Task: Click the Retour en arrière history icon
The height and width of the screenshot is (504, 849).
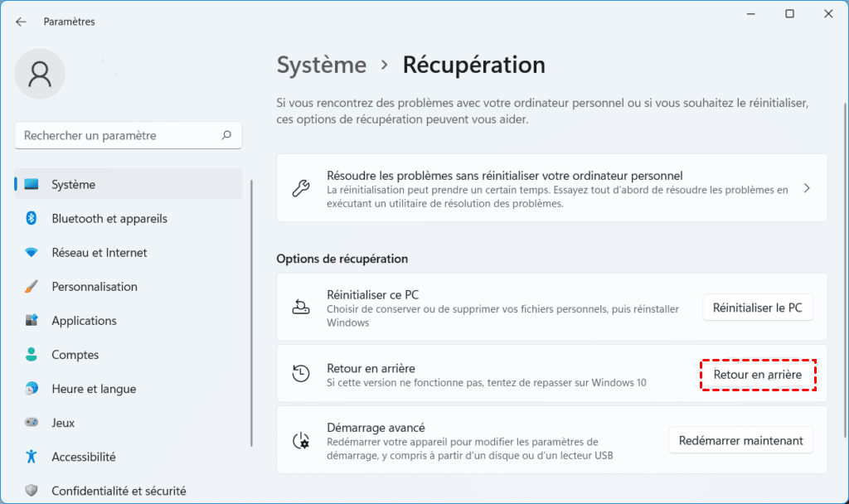Action: (x=301, y=374)
